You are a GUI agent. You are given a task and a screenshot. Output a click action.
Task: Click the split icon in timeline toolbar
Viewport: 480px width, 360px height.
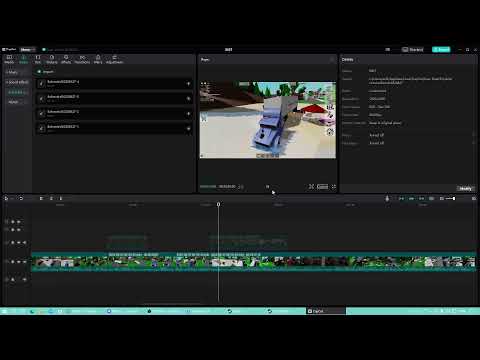tap(41, 198)
